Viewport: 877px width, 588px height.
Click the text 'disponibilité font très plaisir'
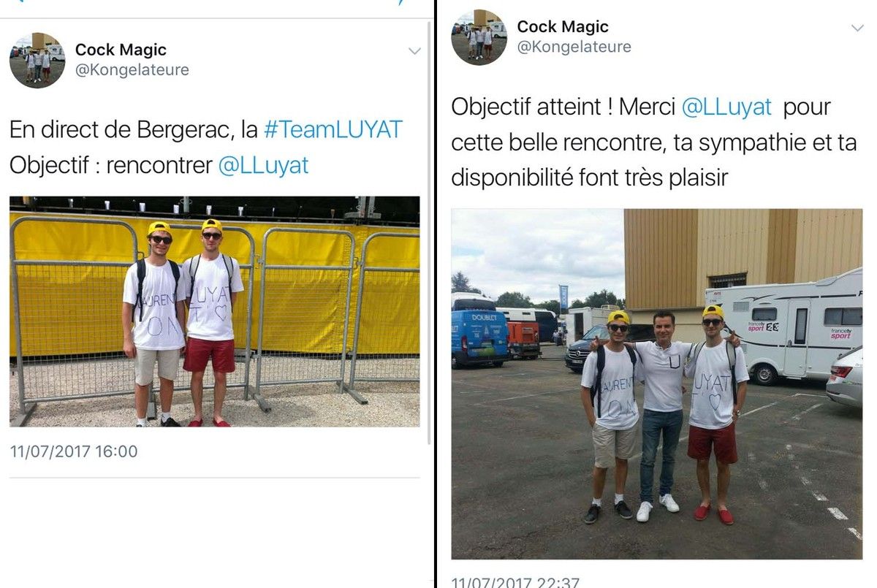click(590, 177)
